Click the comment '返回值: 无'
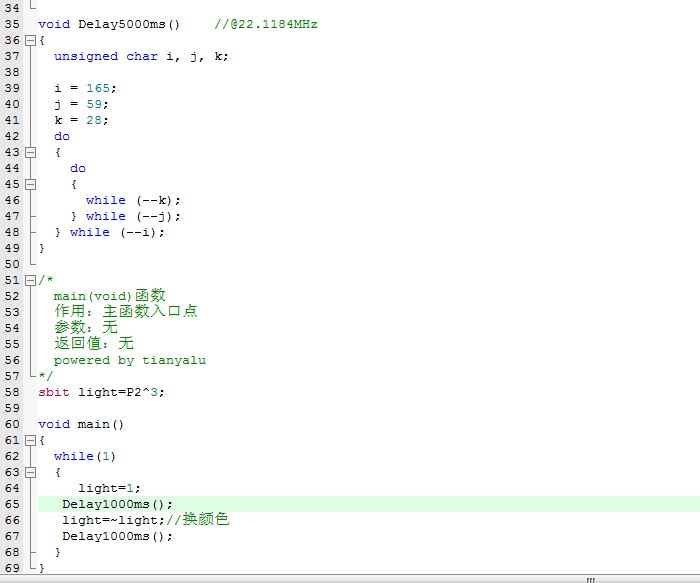 94,343
